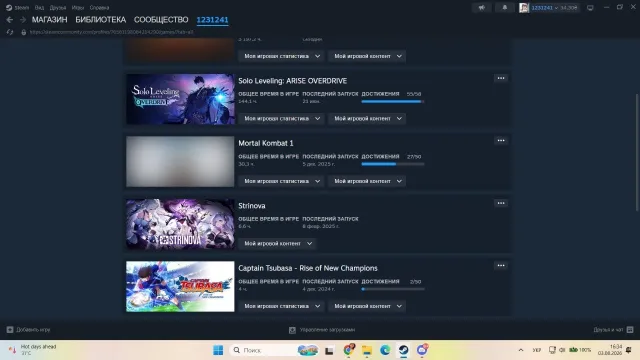Click the Captain Tsubasa cover thumbnail
Image resolution: width=640 pixels, height=360 pixels.
pyautogui.click(x=180, y=287)
